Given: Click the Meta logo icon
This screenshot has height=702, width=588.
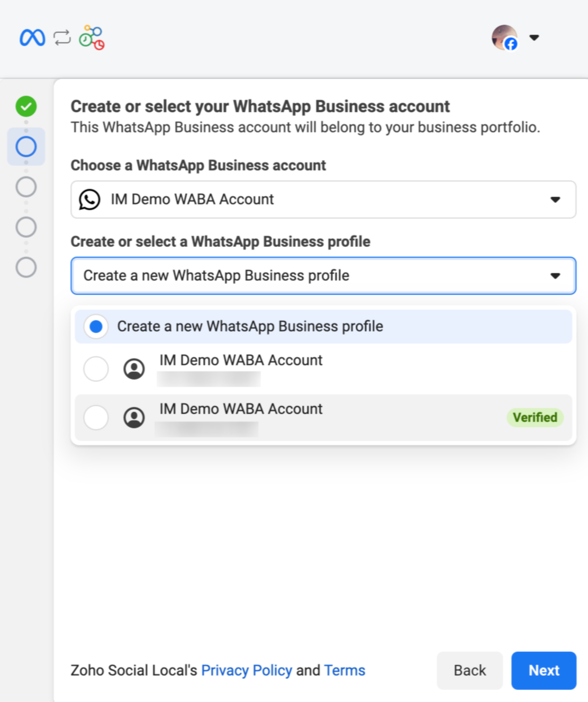Looking at the screenshot, I should pos(32,38).
